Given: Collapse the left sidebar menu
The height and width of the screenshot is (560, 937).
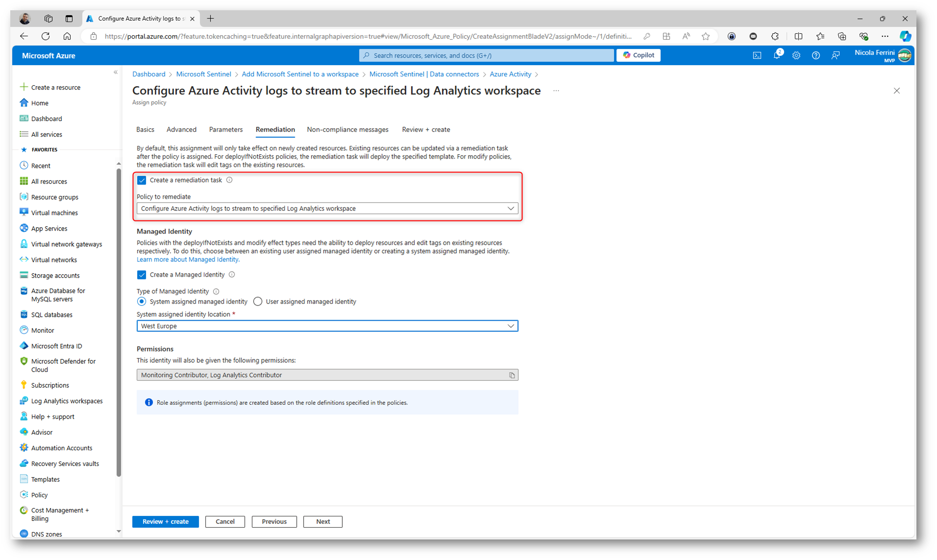Looking at the screenshot, I should 116,72.
